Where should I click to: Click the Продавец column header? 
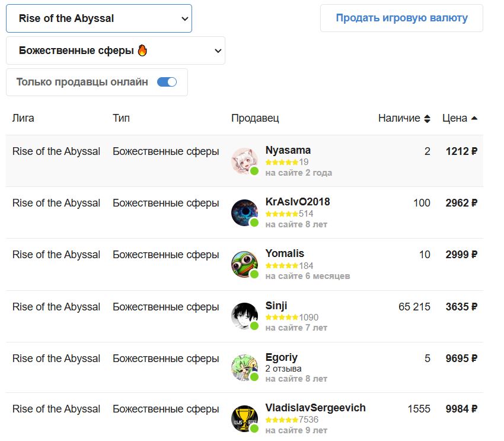pos(255,118)
